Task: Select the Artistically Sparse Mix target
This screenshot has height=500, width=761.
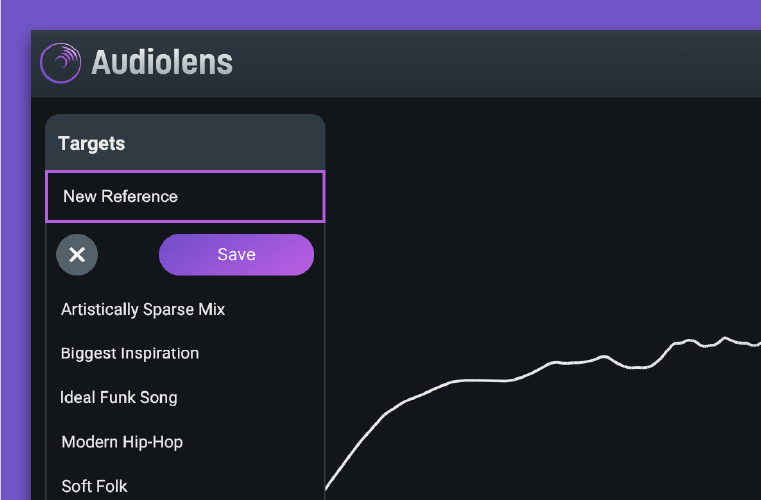Action: pyautogui.click(x=143, y=310)
